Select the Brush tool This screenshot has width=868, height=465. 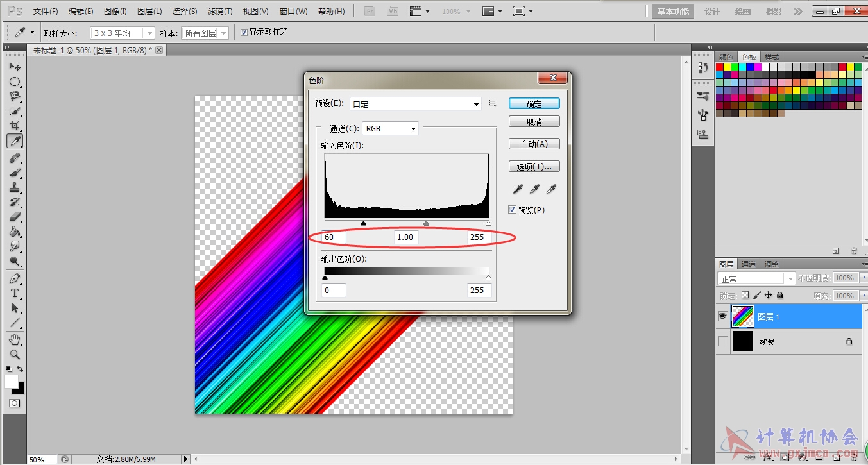tap(14, 173)
